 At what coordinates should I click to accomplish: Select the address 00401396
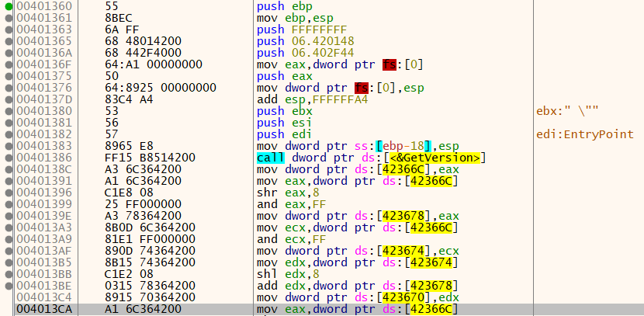coord(44,193)
